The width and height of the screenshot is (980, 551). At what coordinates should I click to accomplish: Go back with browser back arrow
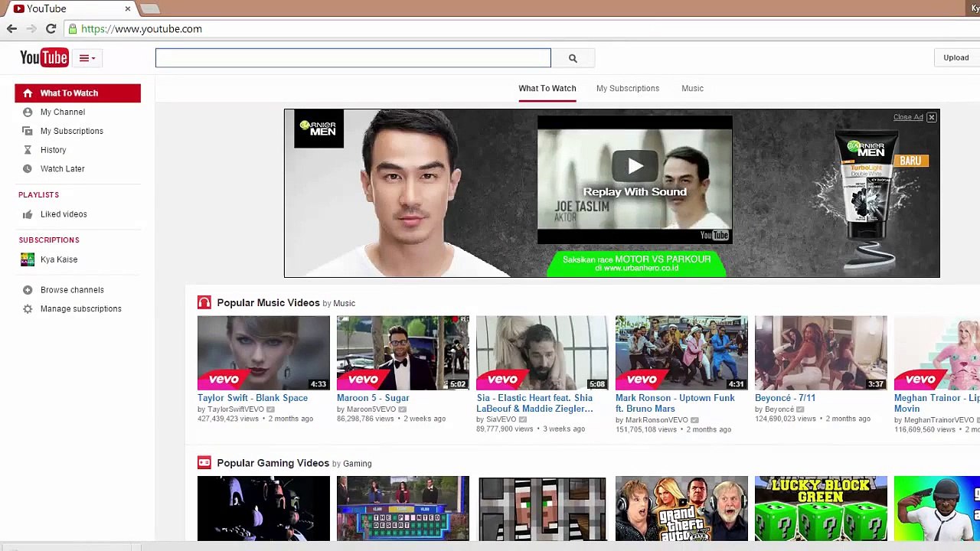pos(11,29)
